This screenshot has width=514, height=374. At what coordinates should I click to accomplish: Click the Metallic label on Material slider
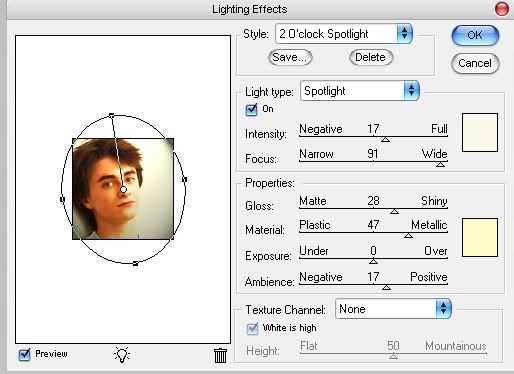pyautogui.click(x=429, y=225)
